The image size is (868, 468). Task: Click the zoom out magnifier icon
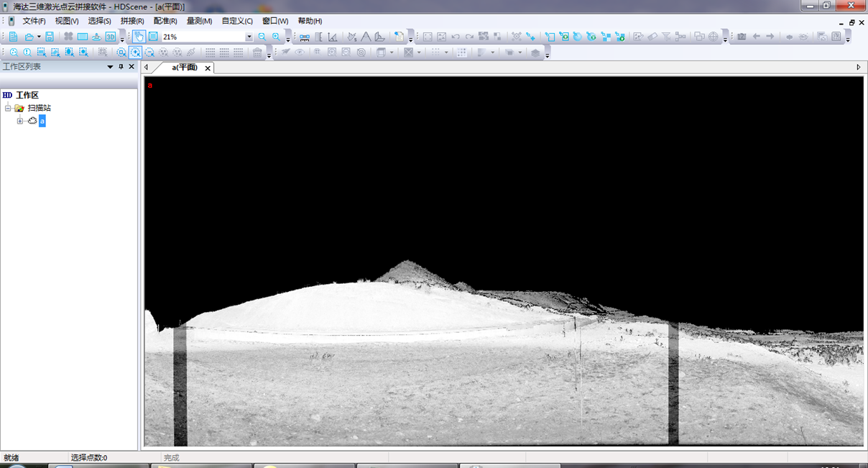(262, 37)
